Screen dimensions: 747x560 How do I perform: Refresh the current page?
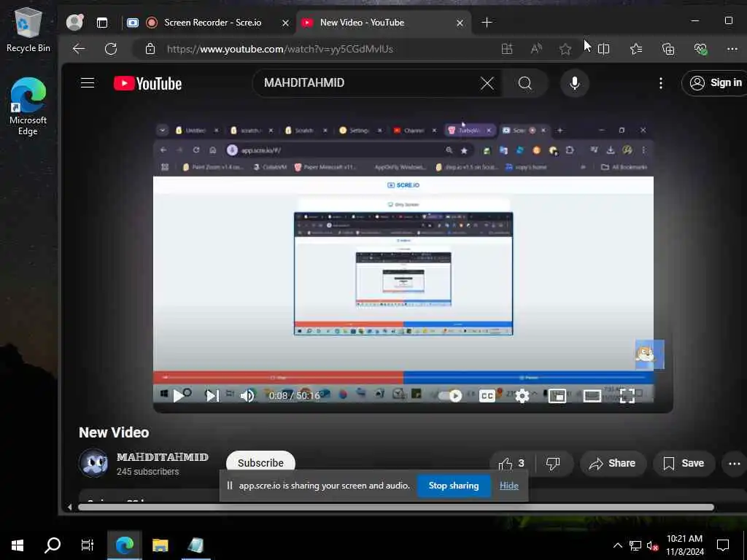click(111, 49)
